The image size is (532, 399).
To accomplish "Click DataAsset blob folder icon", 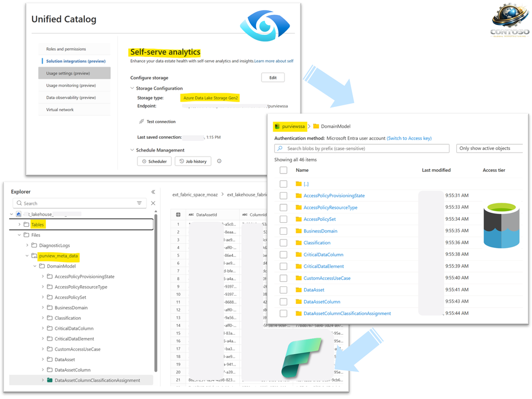I will pyautogui.click(x=299, y=290).
